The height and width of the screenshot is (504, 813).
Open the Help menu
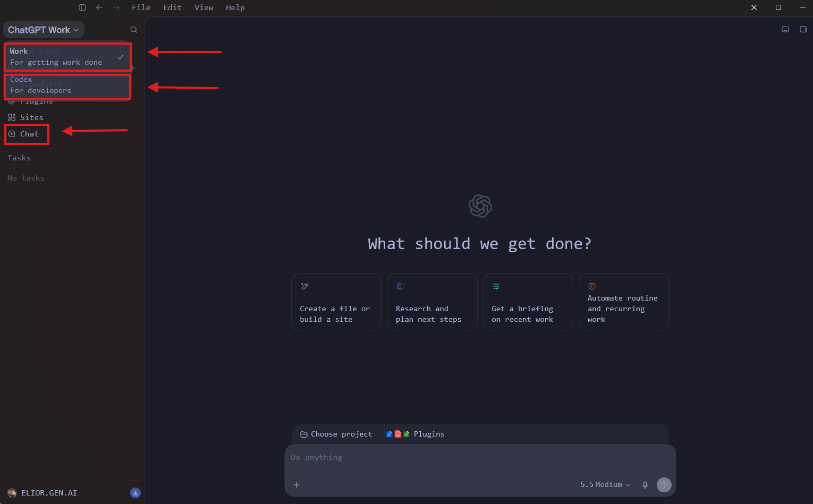(x=235, y=7)
